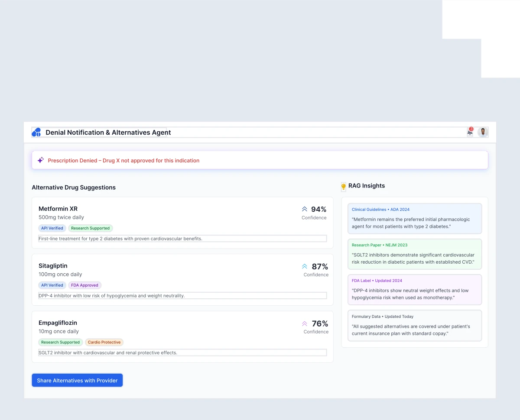
Task: Click the chevron icon beside 87% confidence
Action: pos(305,266)
